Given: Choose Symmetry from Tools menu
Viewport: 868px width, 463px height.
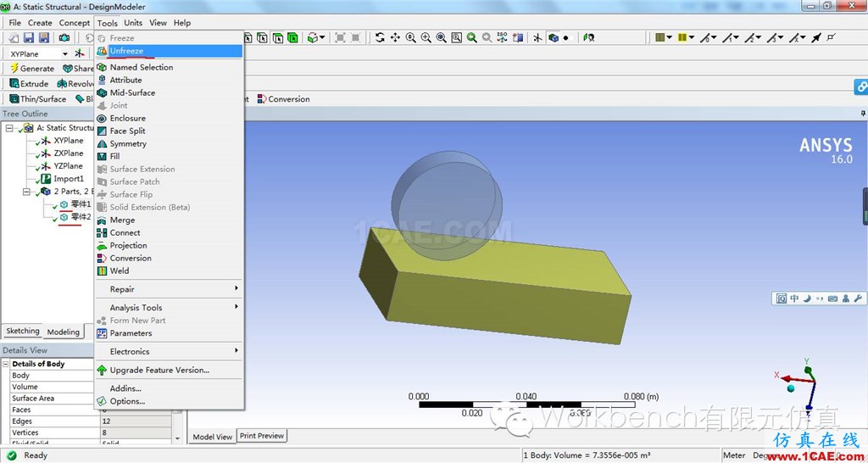Looking at the screenshot, I should point(169,143).
